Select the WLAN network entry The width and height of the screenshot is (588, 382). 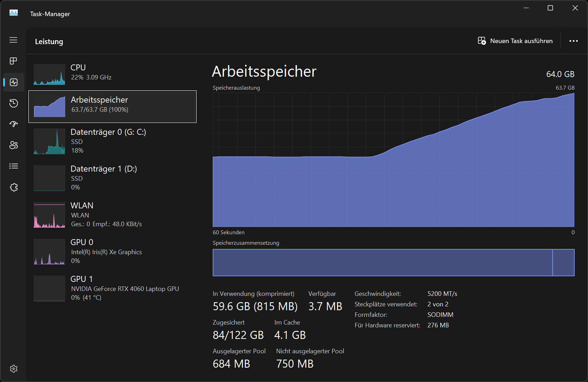point(112,214)
